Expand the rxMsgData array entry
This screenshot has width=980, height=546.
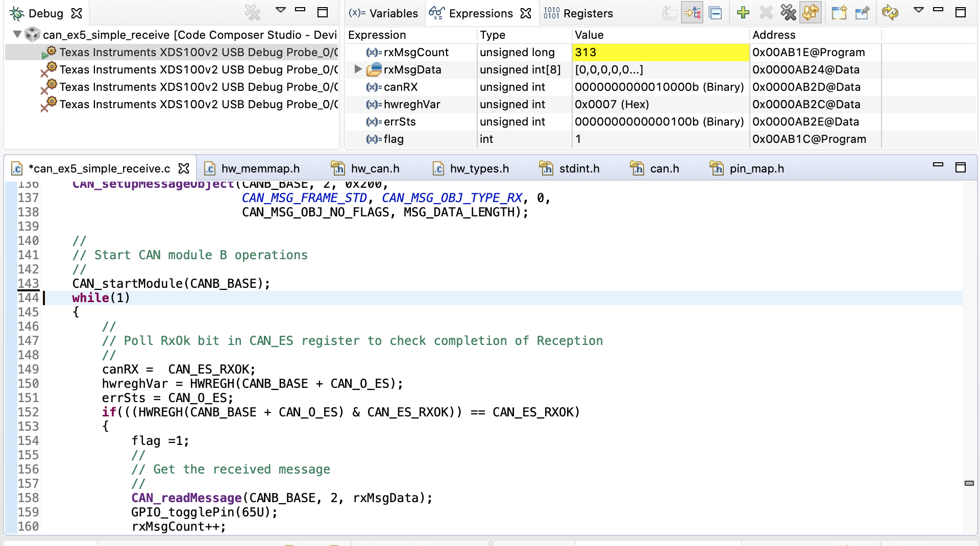pyautogui.click(x=357, y=69)
